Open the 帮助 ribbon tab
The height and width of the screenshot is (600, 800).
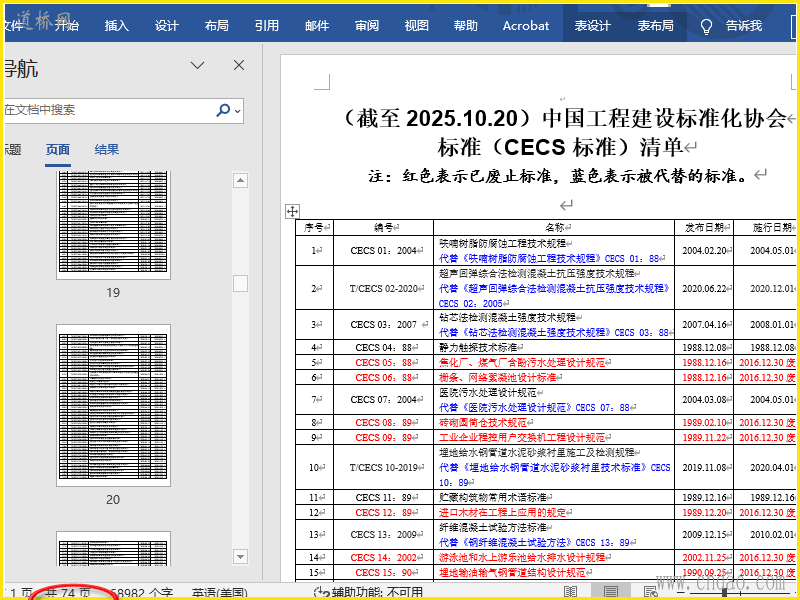click(466, 26)
